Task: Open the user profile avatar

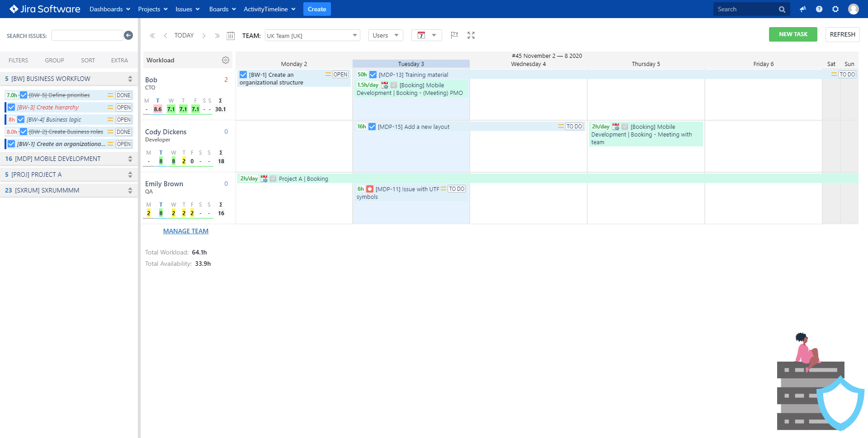Action: 854,9
